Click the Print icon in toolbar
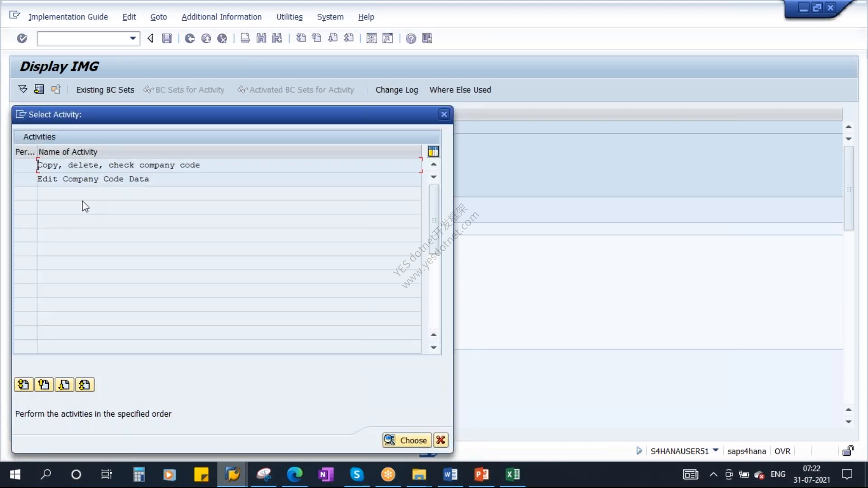The width and height of the screenshot is (868, 488). [x=245, y=38]
